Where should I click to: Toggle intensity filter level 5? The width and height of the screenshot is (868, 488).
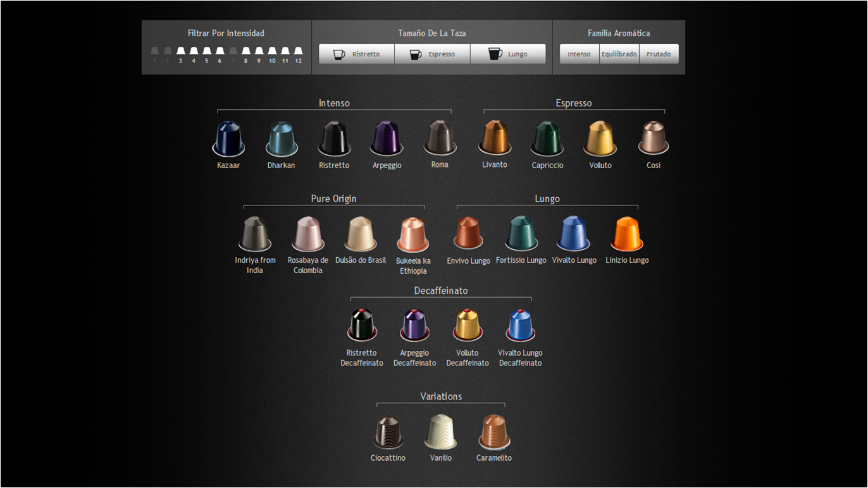point(206,55)
